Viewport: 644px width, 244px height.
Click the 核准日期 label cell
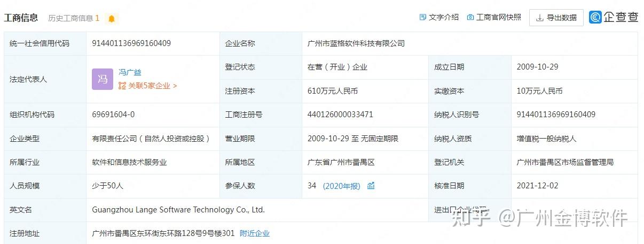pos(470,186)
